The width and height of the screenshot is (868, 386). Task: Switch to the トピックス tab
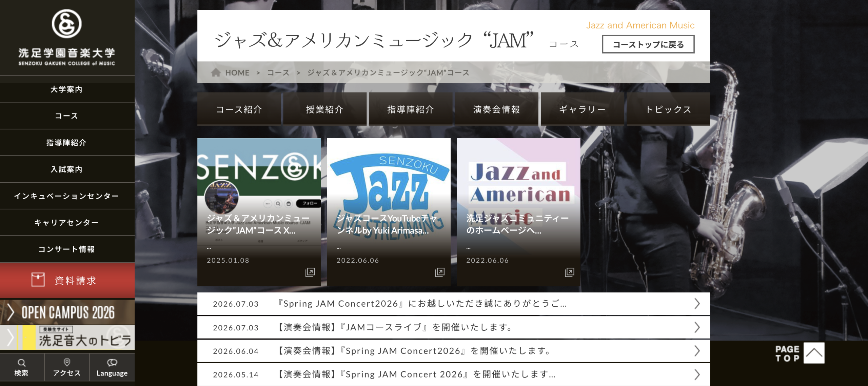coord(668,109)
